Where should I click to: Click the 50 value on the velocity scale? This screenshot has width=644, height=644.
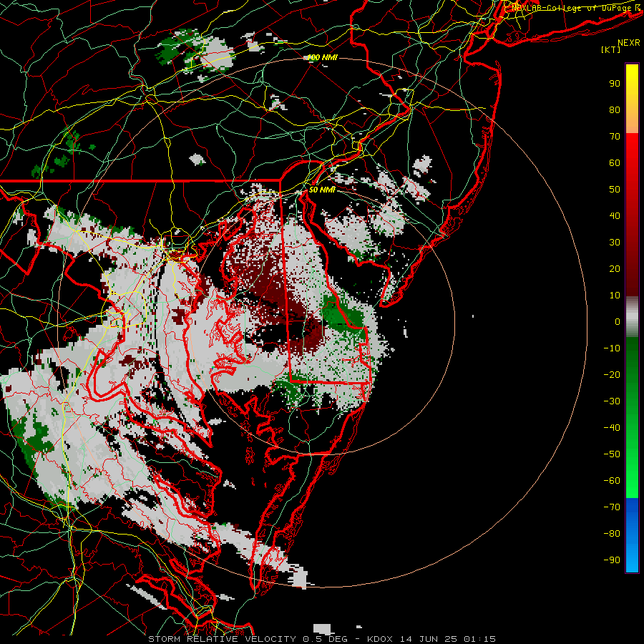(615, 190)
